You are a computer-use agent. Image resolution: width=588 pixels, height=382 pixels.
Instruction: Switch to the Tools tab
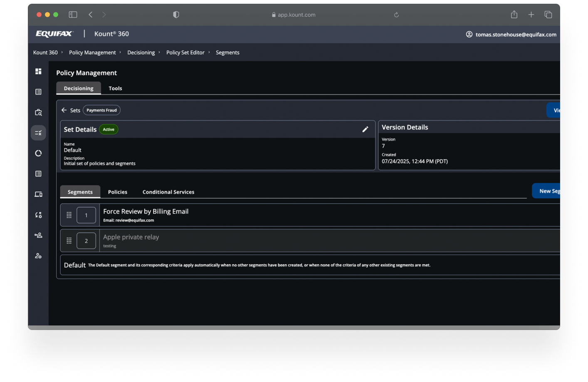click(x=115, y=88)
